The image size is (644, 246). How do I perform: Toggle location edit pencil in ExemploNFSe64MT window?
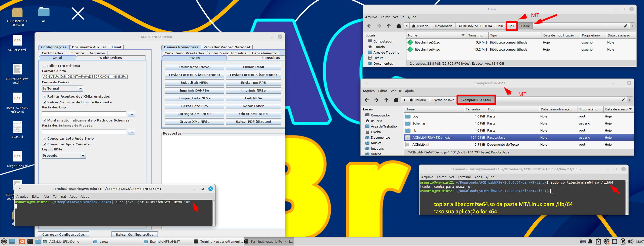(x=623, y=100)
